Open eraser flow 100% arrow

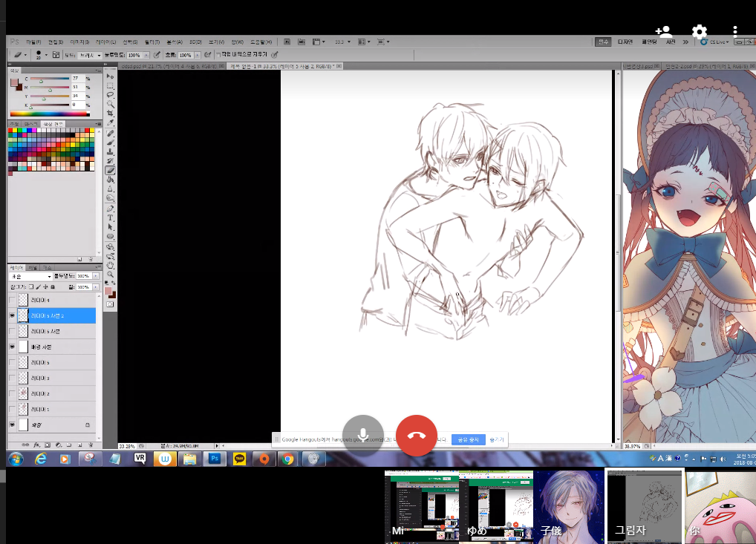198,56
